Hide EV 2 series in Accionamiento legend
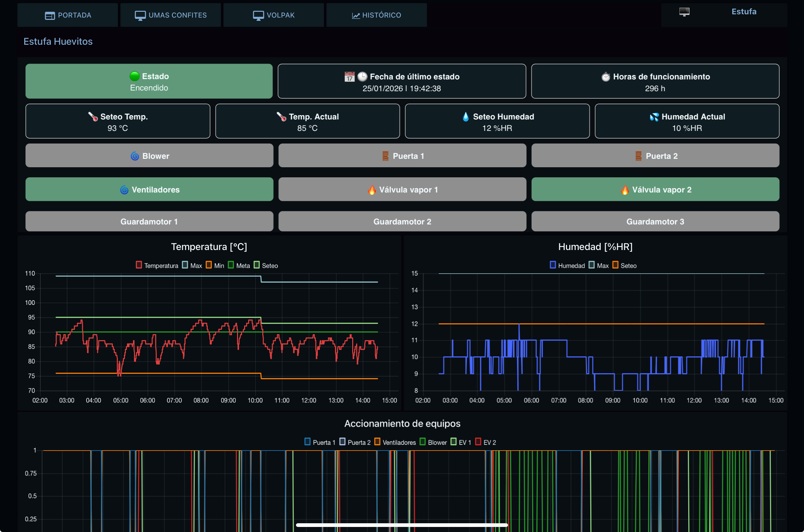Image resolution: width=804 pixels, height=532 pixels. pos(478,442)
